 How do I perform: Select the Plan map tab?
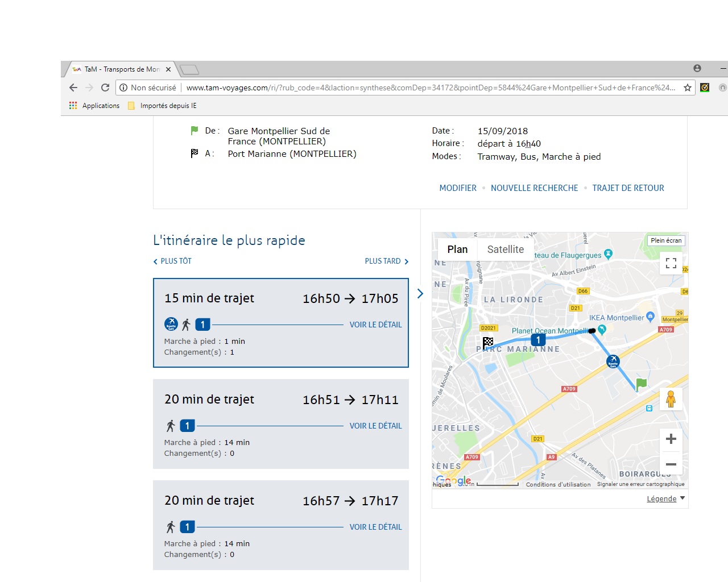click(457, 250)
